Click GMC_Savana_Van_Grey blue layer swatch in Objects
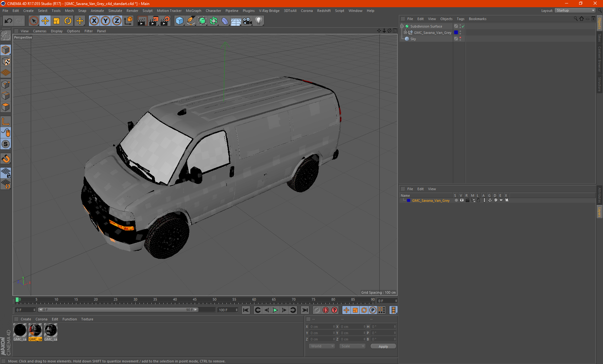Viewport: 603px width, 364px height. [x=456, y=33]
